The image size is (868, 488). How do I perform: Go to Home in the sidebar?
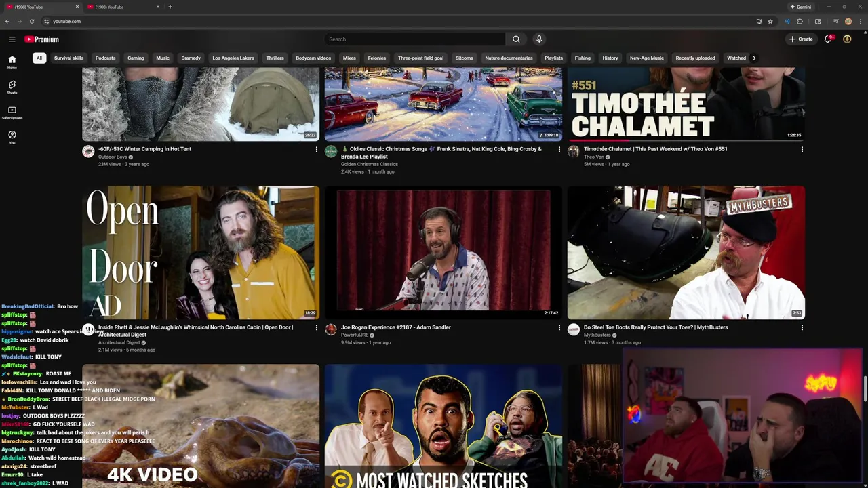12,62
